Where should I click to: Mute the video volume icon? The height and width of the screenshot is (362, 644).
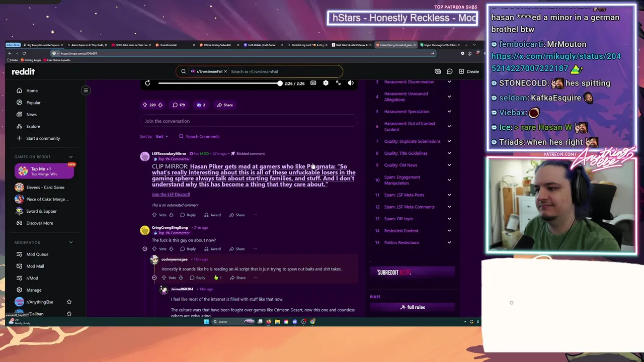351,83
